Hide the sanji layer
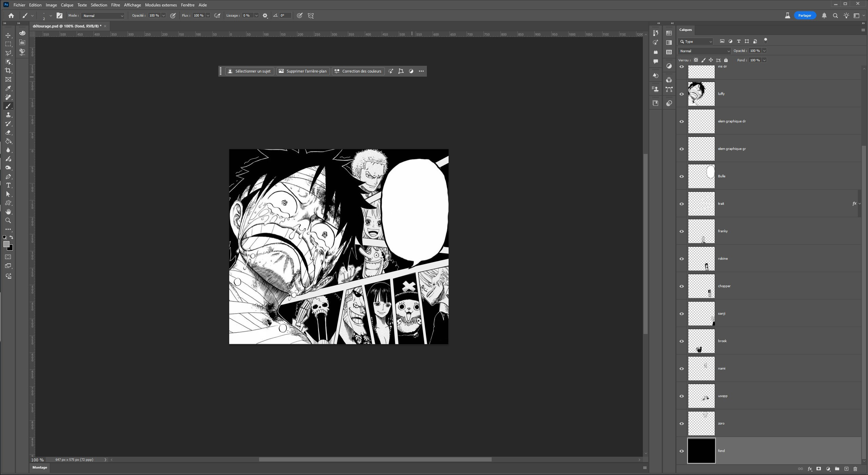 (682, 314)
